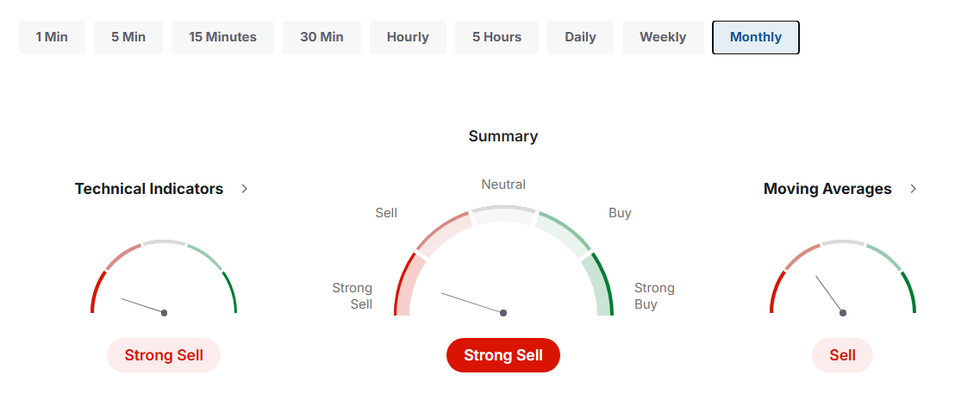Open the Technical Indicators heading link
The image size is (980, 394).
click(x=149, y=189)
